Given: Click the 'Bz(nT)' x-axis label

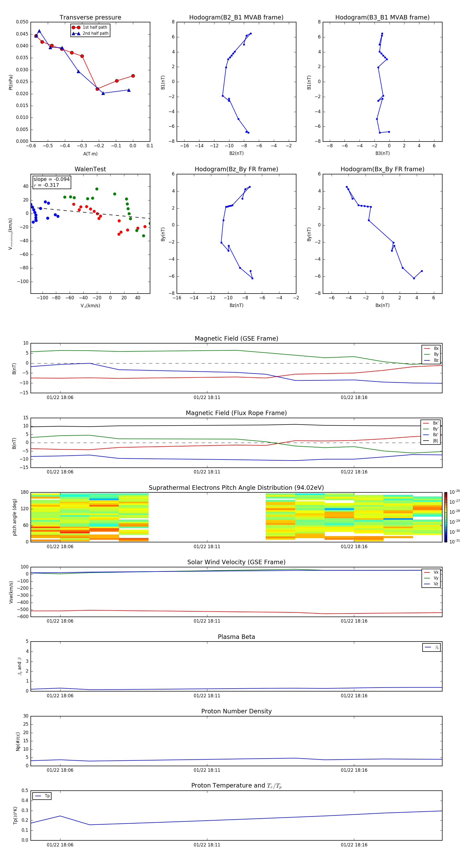Looking at the screenshot, I should pos(236,305).
